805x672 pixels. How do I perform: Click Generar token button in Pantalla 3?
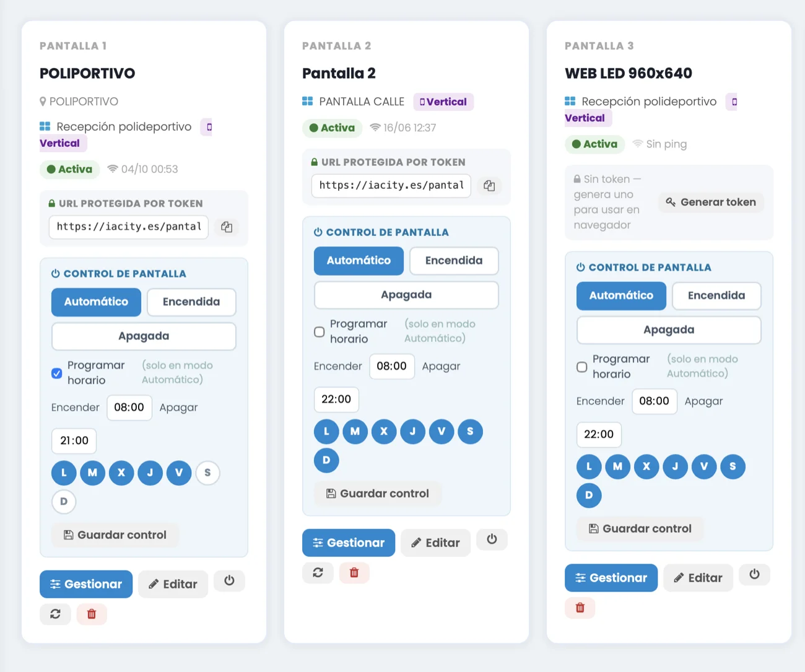pos(711,202)
